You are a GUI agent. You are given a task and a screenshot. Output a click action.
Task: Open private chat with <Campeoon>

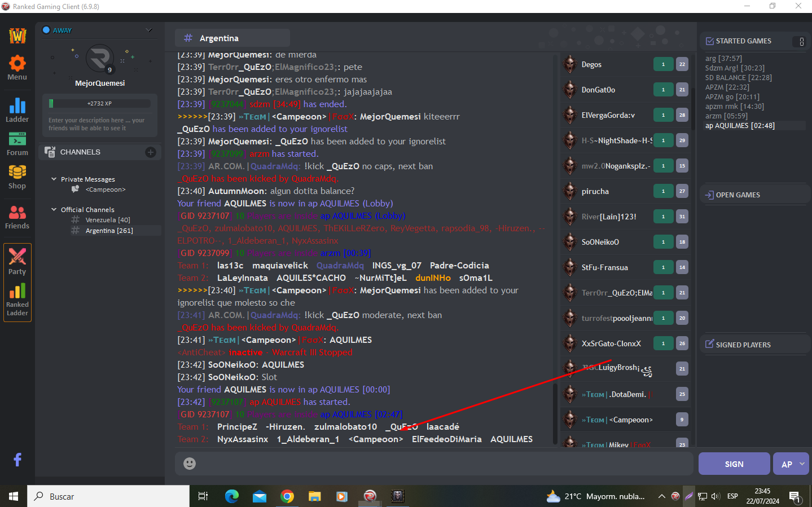106,189
